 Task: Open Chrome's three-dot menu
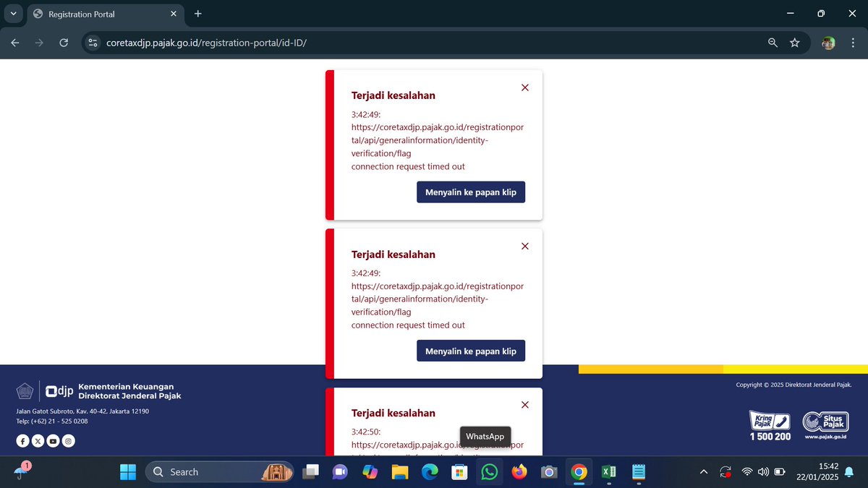point(852,43)
